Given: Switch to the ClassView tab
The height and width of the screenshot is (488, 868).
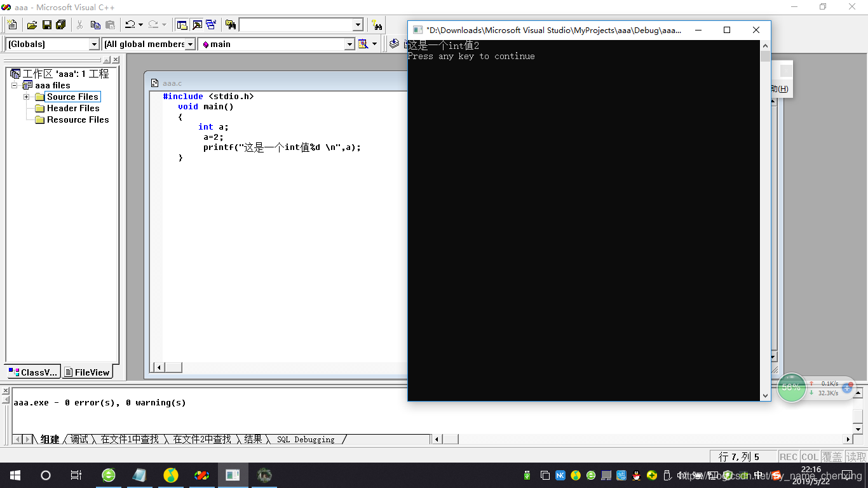Looking at the screenshot, I should [x=33, y=372].
